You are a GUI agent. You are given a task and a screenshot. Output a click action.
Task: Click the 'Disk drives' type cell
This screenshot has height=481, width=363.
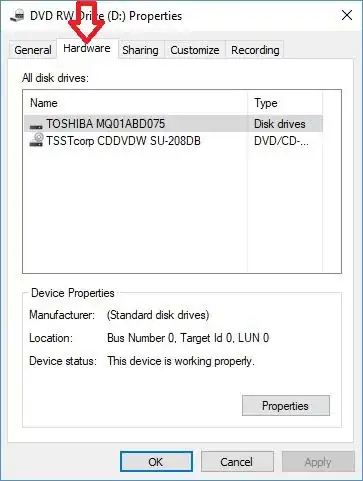click(x=280, y=124)
